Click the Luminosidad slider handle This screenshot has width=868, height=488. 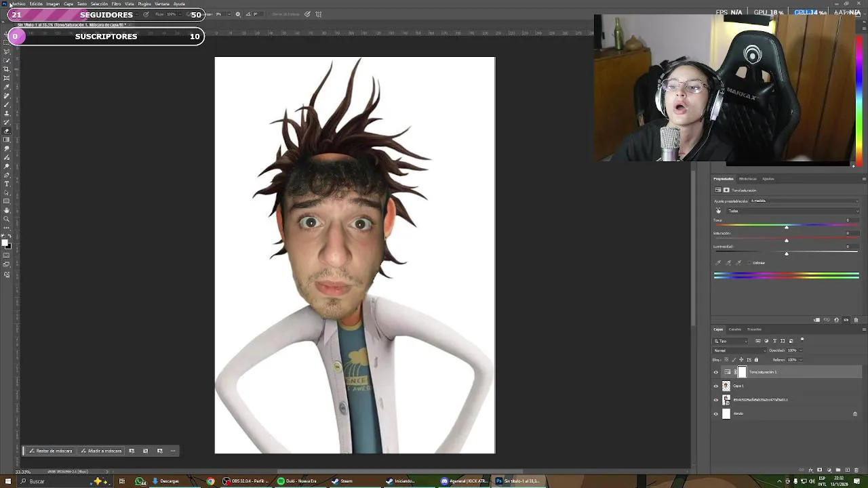click(787, 254)
